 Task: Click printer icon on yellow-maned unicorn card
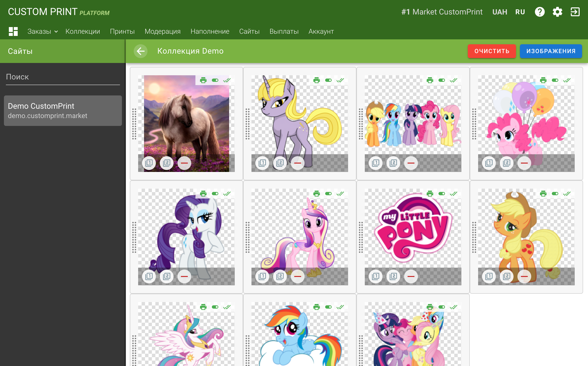coord(317,80)
